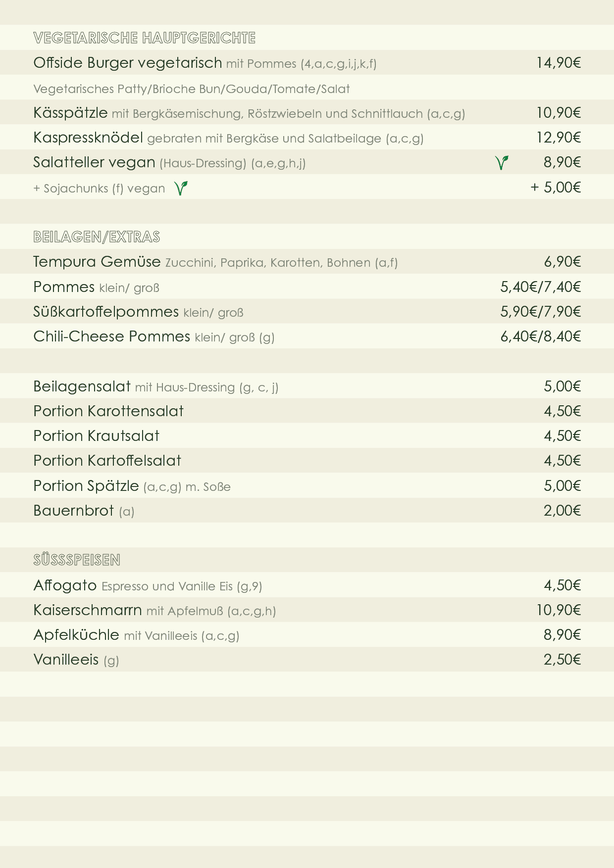Viewport: 614px width, 868px height.
Task: Click Kaiserschmarrn mit Apfelmuß
Action: 154,610
